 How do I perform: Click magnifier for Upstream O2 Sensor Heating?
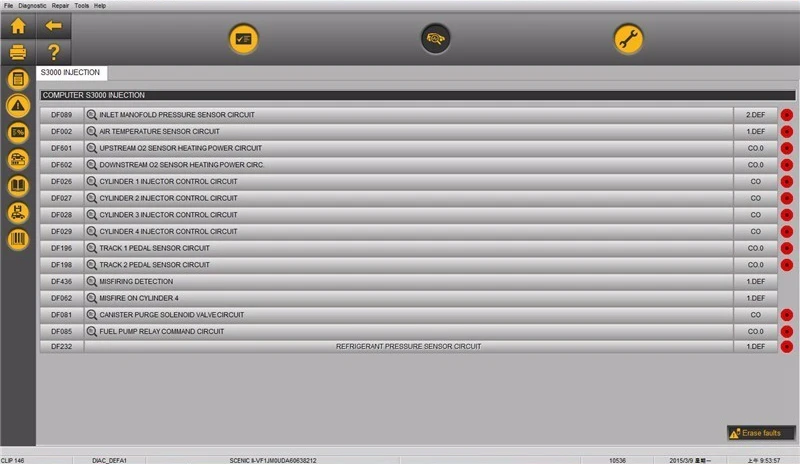(x=91, y=148)
